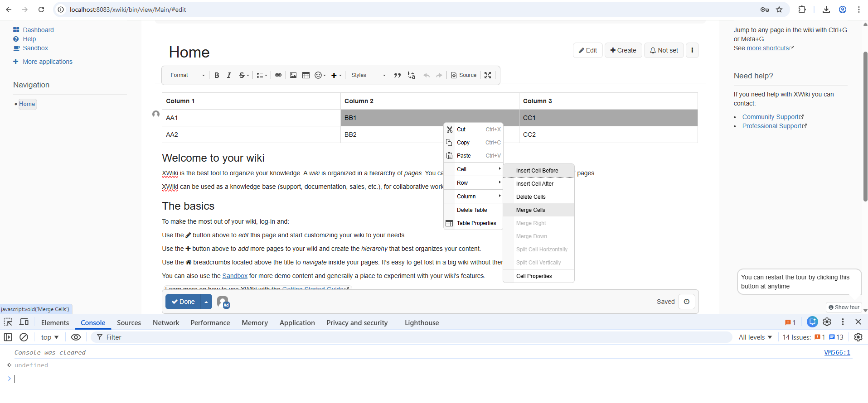
Task: Click the page vertical scrollbar
Action: point(865,127)
